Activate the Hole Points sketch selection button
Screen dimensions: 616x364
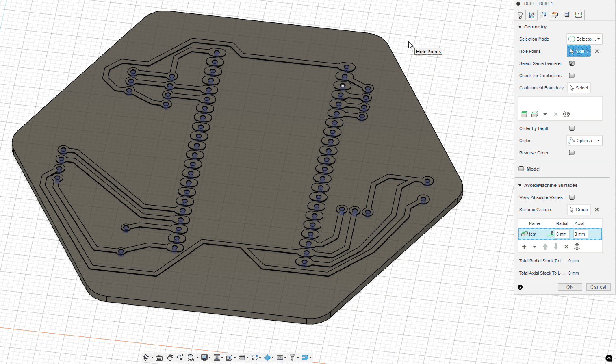click(x=579, y=51)
